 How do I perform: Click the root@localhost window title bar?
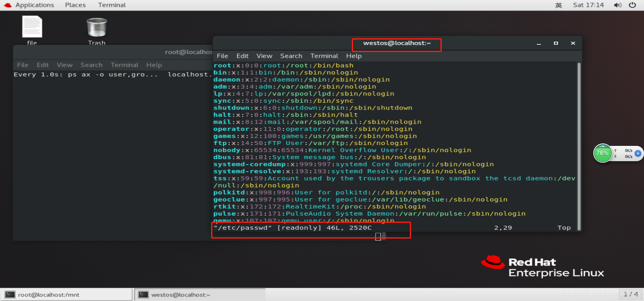pyautogui.click(x=113, y=52)
